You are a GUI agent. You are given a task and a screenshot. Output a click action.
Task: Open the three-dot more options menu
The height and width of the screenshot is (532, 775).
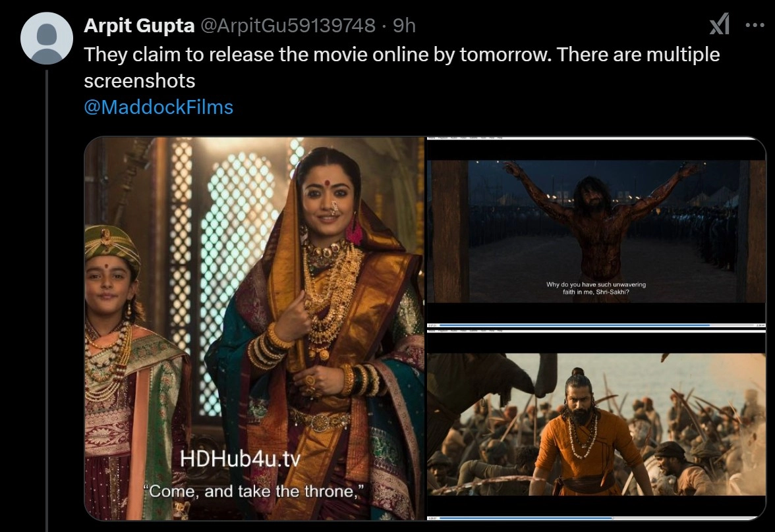755,25
